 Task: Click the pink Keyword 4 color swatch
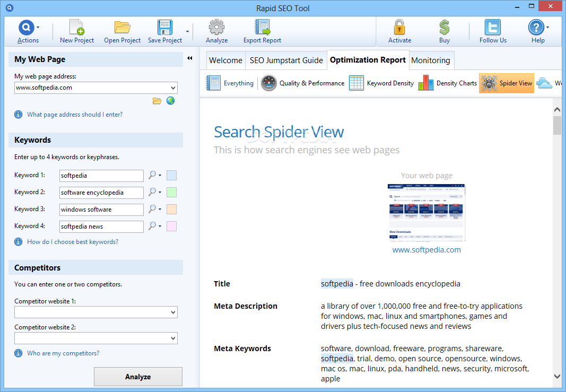[x=171, y=227]
